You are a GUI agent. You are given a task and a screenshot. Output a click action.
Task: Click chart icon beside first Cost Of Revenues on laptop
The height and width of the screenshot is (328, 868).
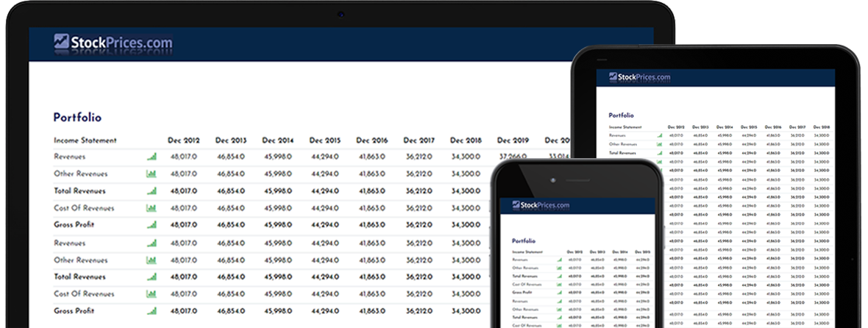pos(152,208)
